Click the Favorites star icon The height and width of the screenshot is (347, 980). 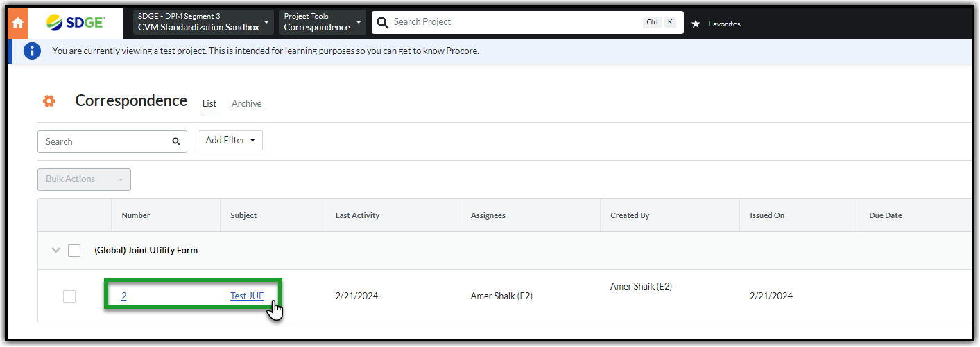(696, 24)
